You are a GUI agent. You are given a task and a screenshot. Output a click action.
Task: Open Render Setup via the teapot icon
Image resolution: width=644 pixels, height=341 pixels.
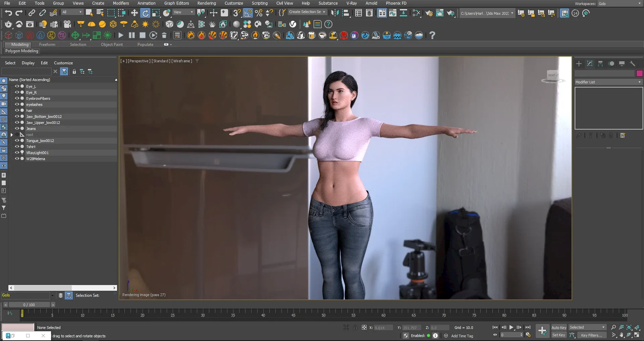429,13
